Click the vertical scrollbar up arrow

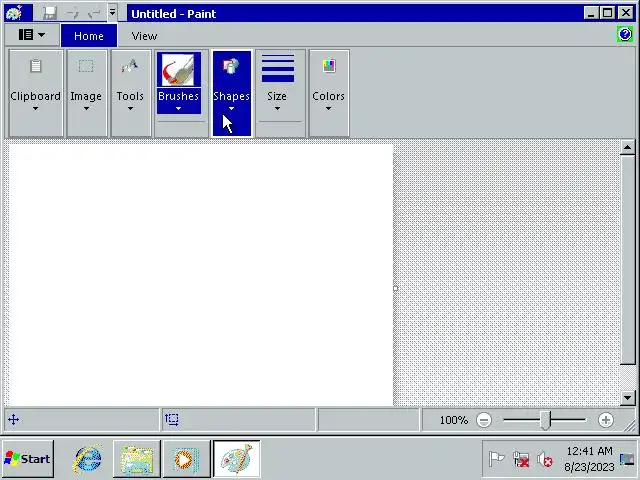click(x=627, y=147)
